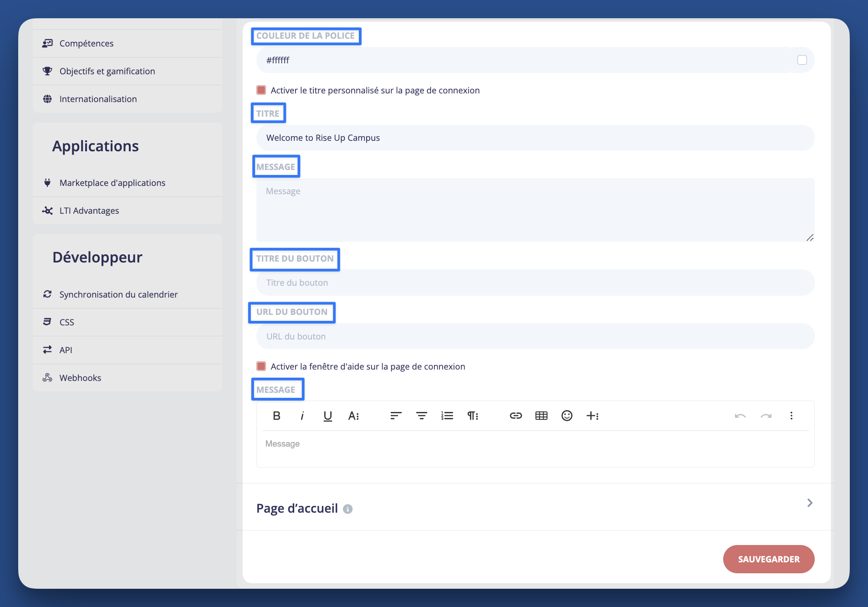Image resolution: width=868 pixels, height=607 pixels.
Task: Open the emoji picker
Action: tap(567, 416)
